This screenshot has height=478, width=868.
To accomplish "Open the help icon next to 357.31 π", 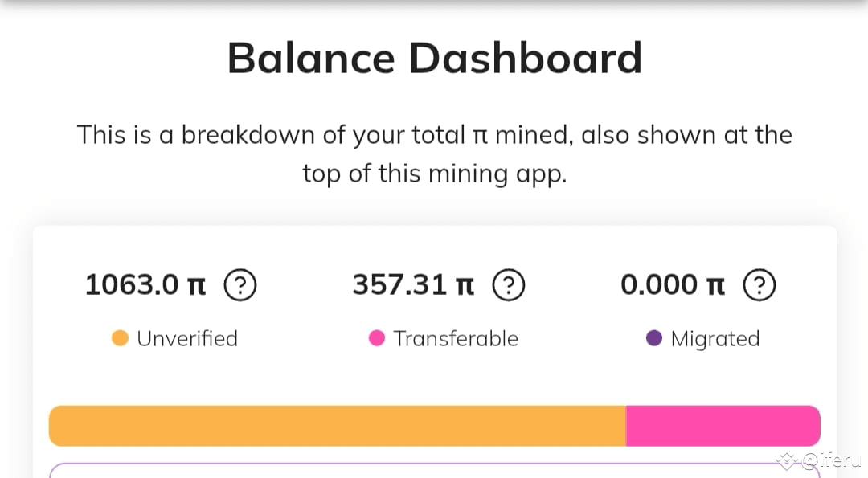I will (x=508, y=285).
